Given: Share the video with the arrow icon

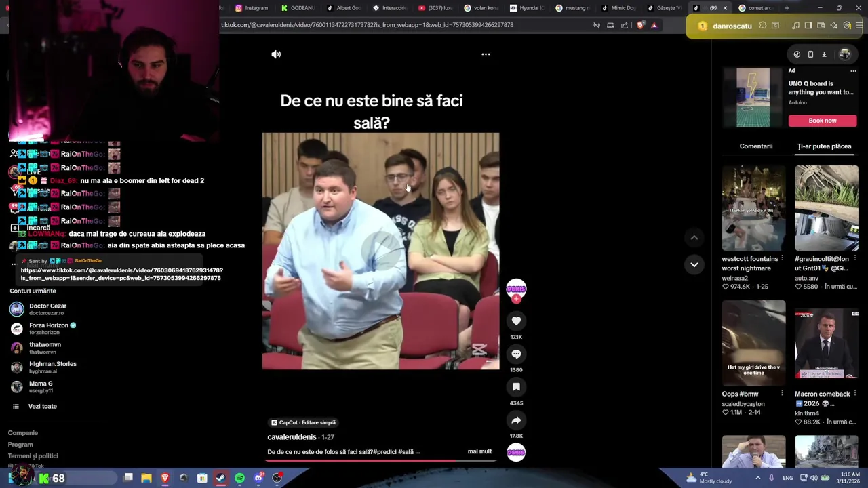Looking at the screenshot, I should pos(516,420).
